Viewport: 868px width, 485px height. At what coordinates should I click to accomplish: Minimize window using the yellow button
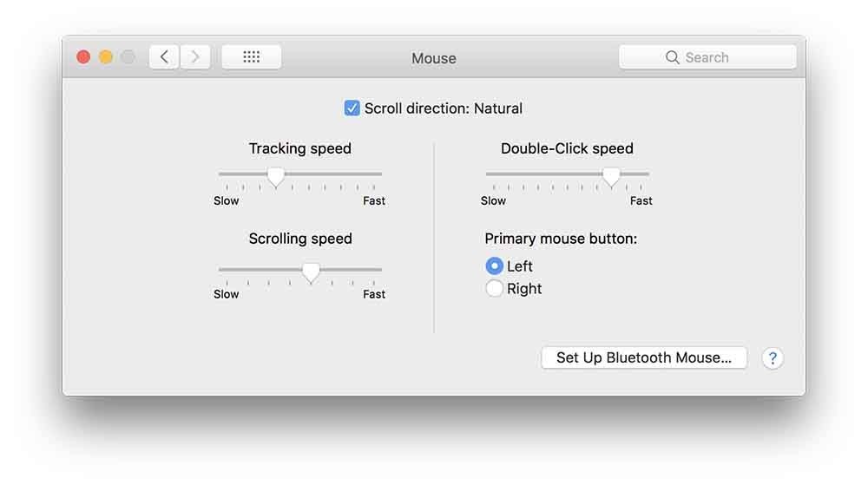coord(106,57)
